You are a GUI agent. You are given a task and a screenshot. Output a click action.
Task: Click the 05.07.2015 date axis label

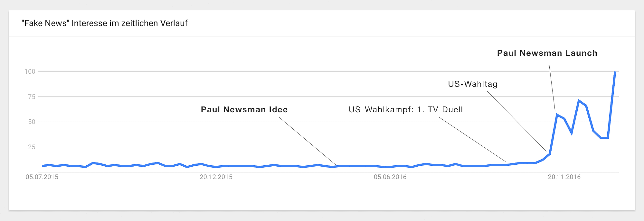(x=42, y=177)
